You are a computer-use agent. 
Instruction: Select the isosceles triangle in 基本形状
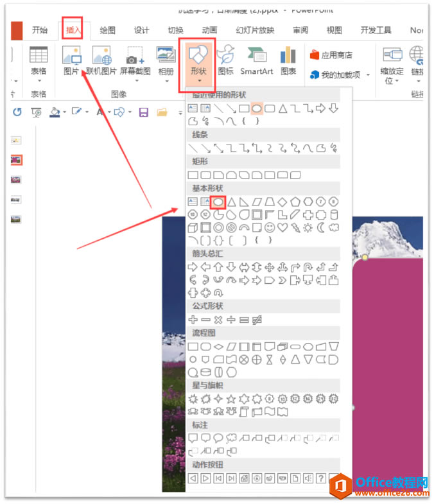pyautogui.click(x=232, y=202)
